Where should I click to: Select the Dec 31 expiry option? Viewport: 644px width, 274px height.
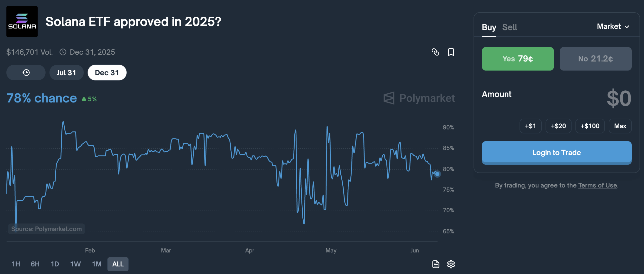107,73
